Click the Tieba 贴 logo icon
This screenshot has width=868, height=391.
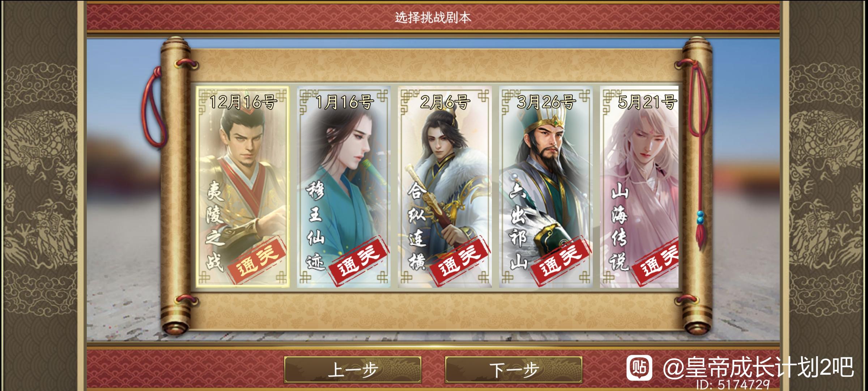[x=639, y=367]
